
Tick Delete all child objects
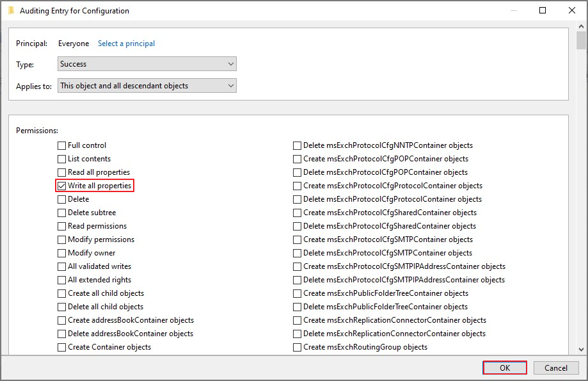[62, 307]
